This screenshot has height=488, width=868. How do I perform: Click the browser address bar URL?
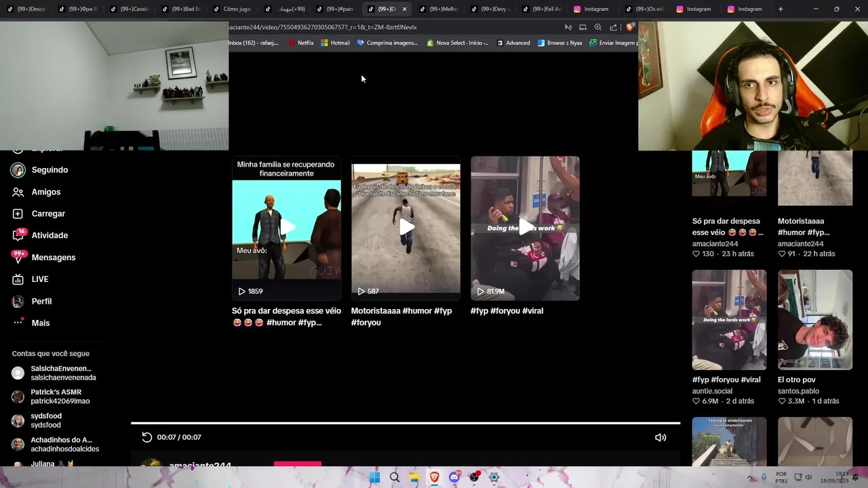click(323, 27)
